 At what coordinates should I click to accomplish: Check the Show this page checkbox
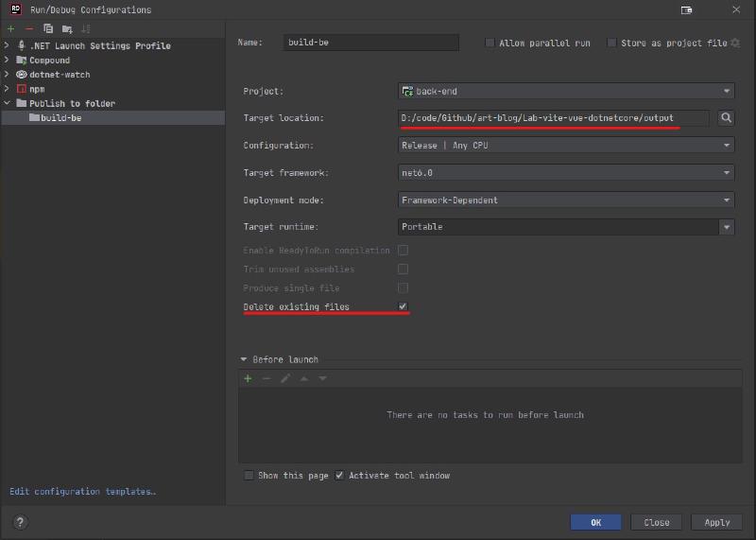(249, 475)
